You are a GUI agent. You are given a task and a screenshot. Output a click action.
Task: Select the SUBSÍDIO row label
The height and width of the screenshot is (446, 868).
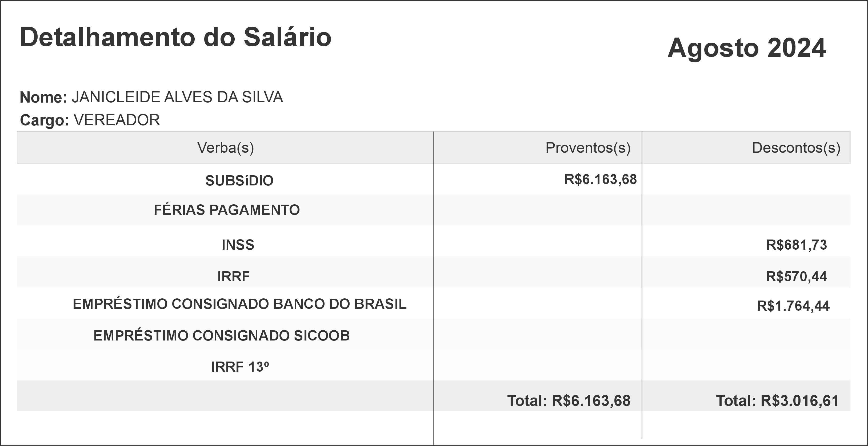pyautogui.click(x=239, y=181)
